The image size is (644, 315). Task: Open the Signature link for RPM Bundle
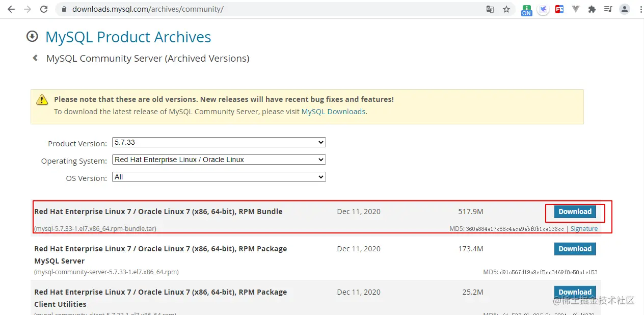584,229
